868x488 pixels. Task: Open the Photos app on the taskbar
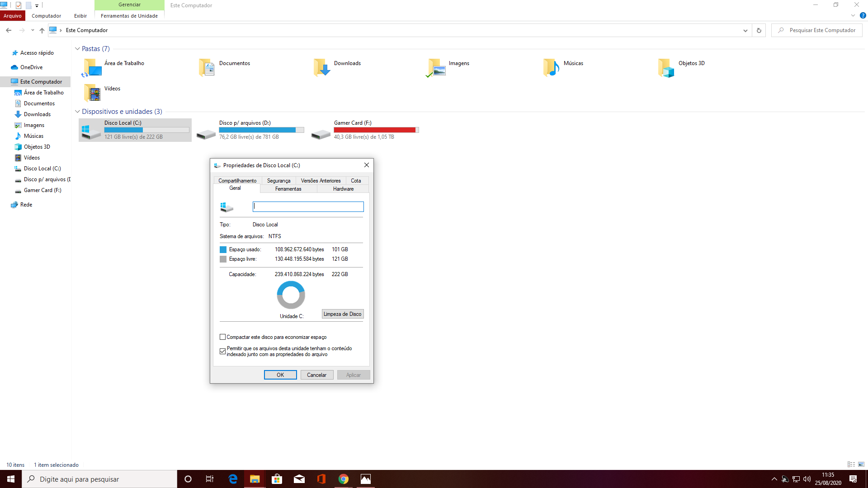[x=366, y=479]
